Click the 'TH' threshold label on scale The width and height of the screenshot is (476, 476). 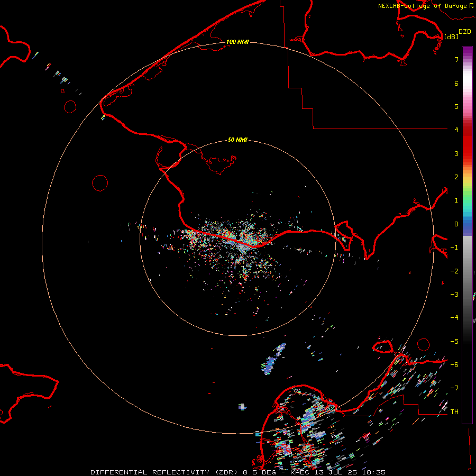(x=454, y=412)
